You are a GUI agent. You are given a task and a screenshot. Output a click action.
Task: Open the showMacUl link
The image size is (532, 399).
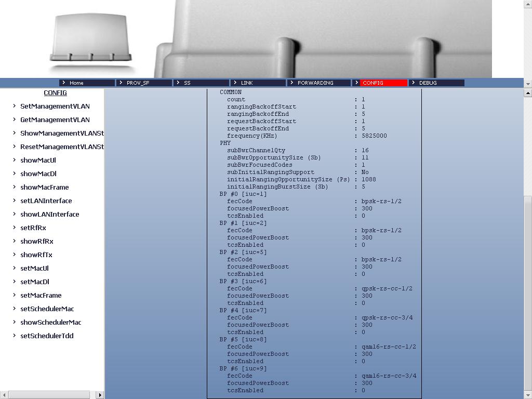(x=38, y=160)
